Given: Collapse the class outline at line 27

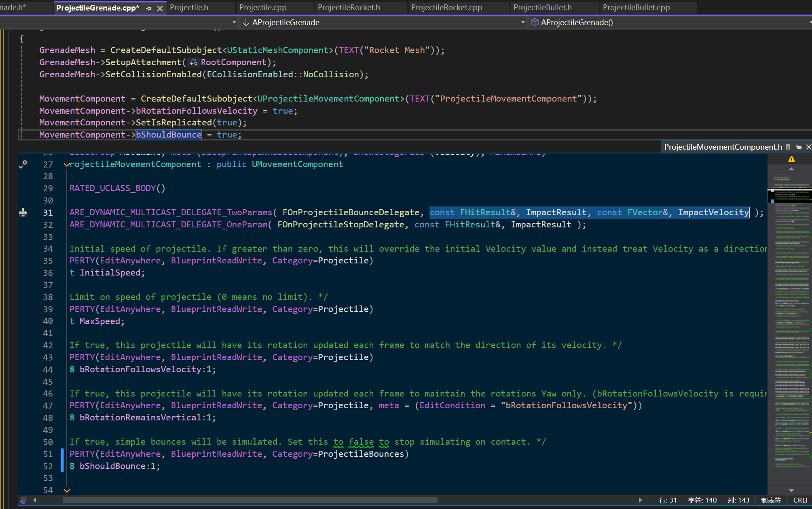Looking at the screenshot, I should (x=67, y=164).
